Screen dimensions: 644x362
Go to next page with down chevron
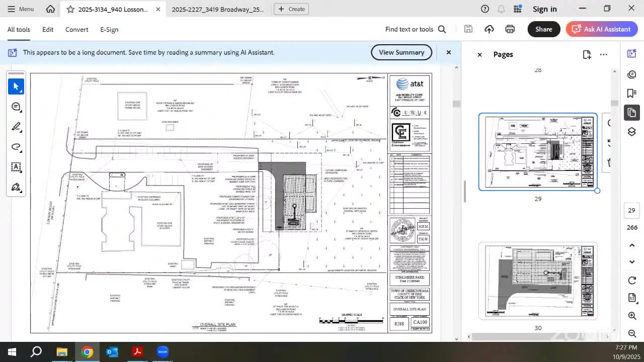(632, 262)
